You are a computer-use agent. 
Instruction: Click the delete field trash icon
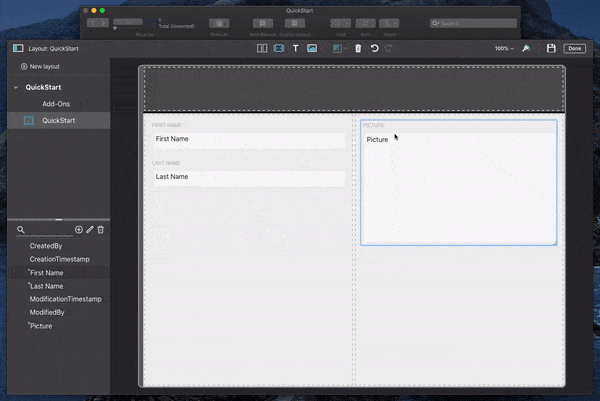(101, 230)
